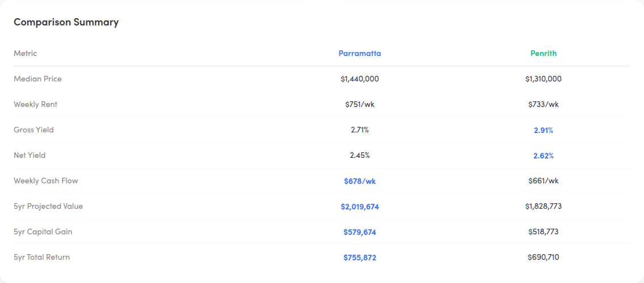Click Penrith median price $1,310,000
The height and width of the screenshot is (283, 644).
(x=543, y=79)
